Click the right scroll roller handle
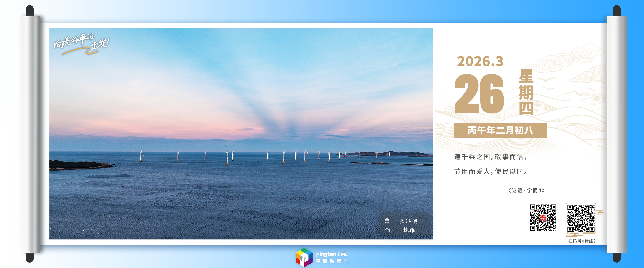The image size is (644, 268). click(617, 134)
